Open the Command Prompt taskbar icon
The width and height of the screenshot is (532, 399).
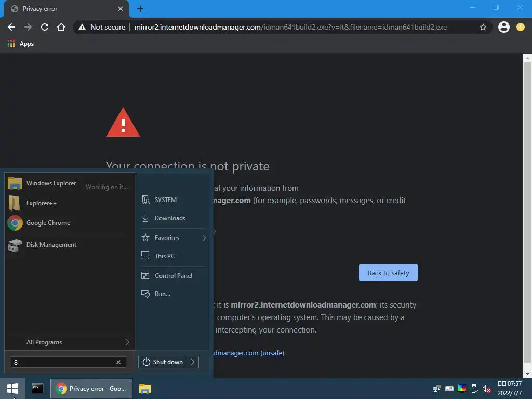pos(37,389)
